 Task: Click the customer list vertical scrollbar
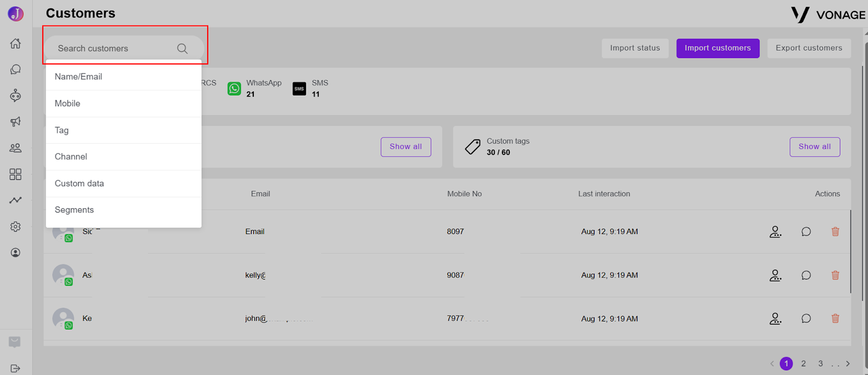tap(851, 252)
